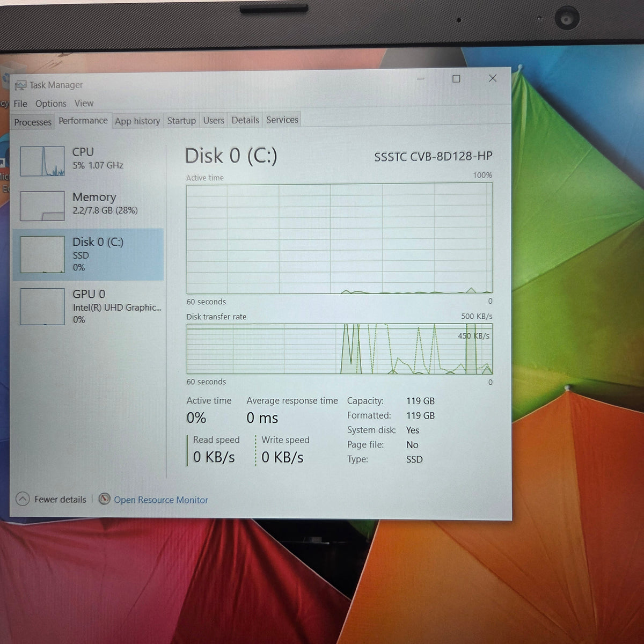
Task: Select GPU 0 sidebar entry
Action: 88,306
